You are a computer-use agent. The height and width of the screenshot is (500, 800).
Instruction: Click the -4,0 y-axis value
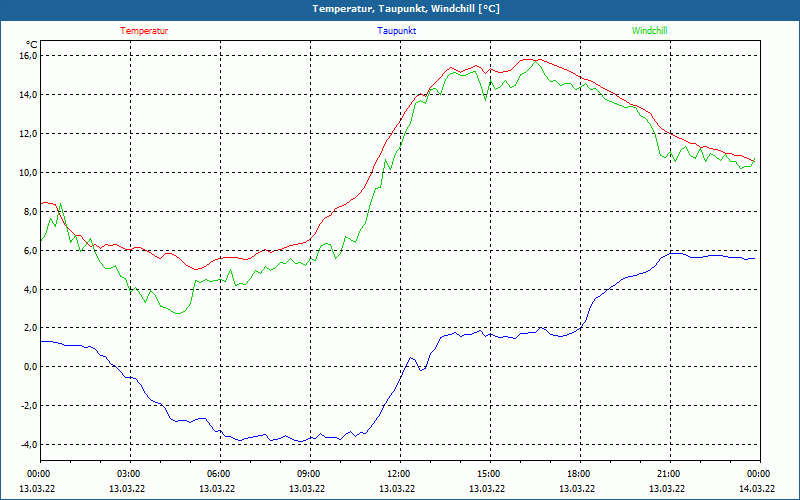click(29, 444)
